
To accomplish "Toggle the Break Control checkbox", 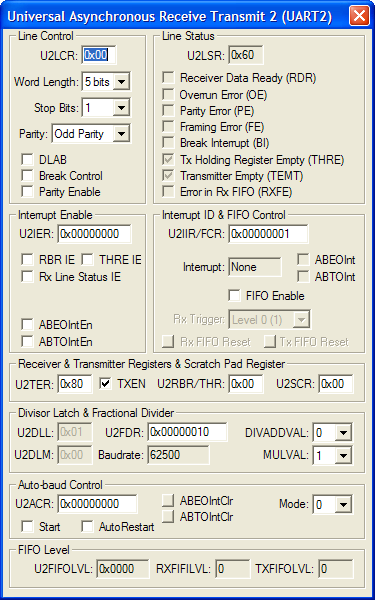I will 27,176.
